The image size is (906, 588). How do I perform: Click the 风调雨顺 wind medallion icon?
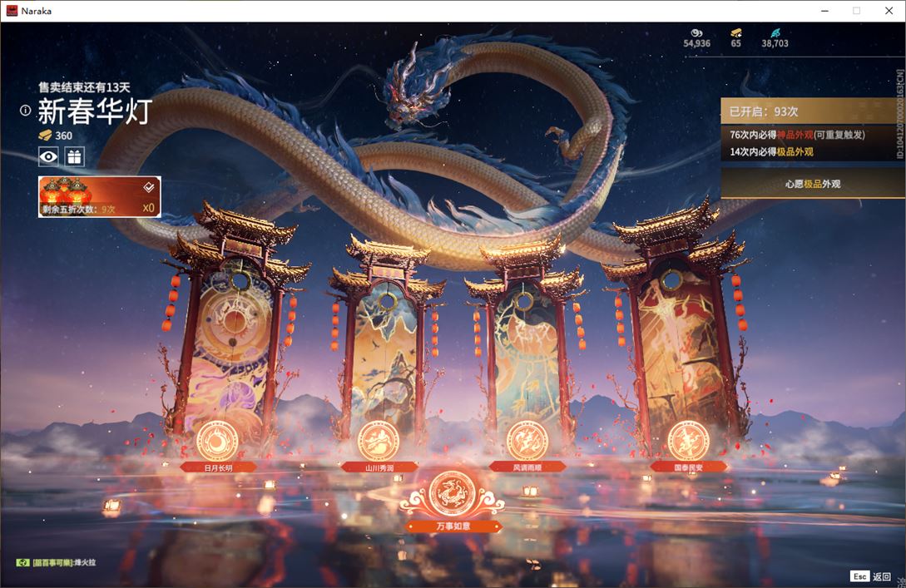click(x=527, y=442)
